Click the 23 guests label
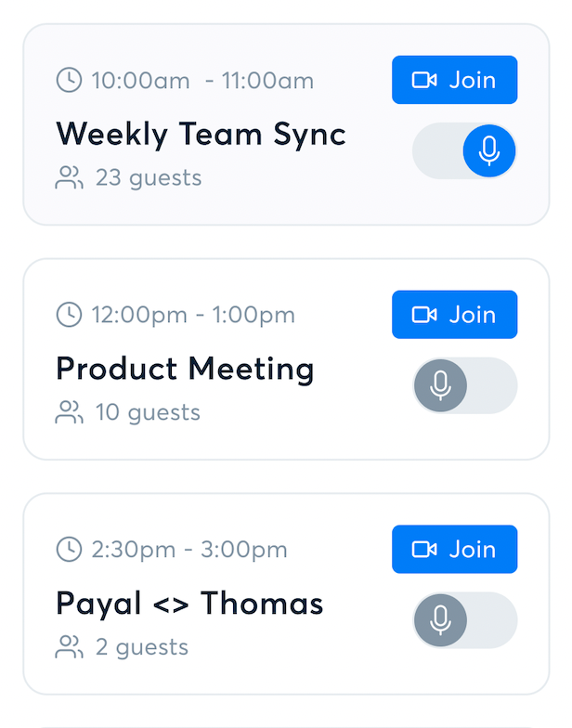This screenshot has height=728, width=572. pos(149,177)
